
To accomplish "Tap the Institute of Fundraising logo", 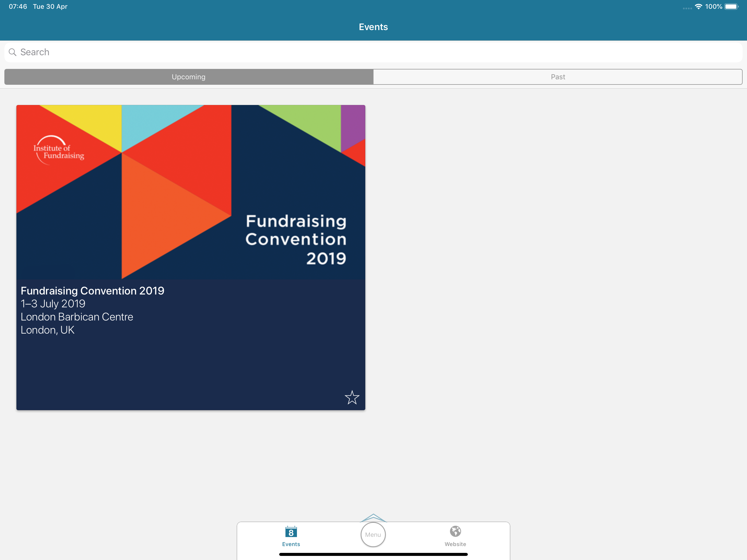I will [x=59, y=150].
